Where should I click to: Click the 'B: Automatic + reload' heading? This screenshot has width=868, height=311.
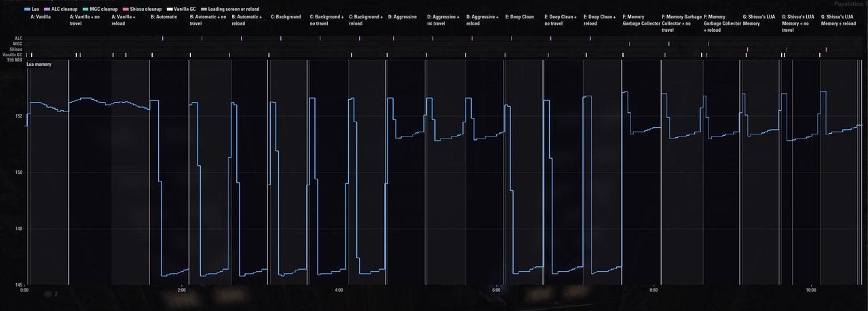(x=246, y=20)
